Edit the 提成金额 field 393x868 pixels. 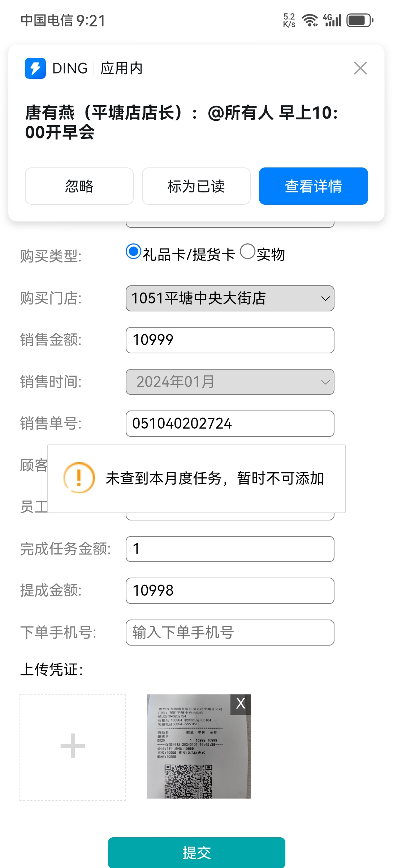(x=230, y=591)
